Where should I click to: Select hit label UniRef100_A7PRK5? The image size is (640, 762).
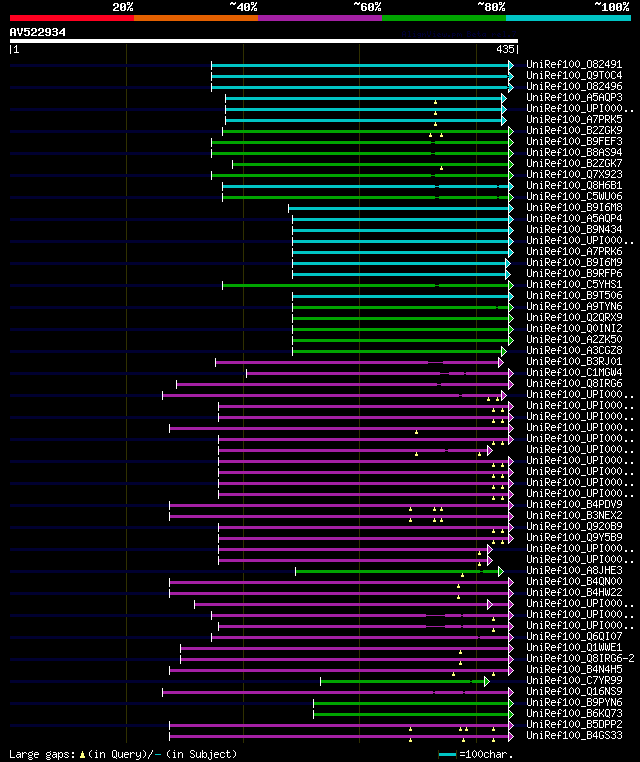click(x=574, y=119)
